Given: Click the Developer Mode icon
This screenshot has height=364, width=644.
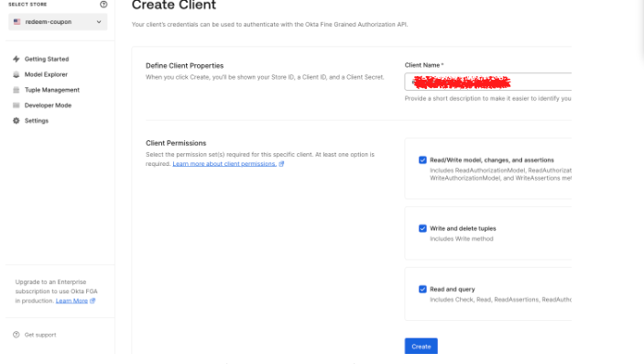Looking at the screenshot, I should pyautogui.click(x=16, y=105).
